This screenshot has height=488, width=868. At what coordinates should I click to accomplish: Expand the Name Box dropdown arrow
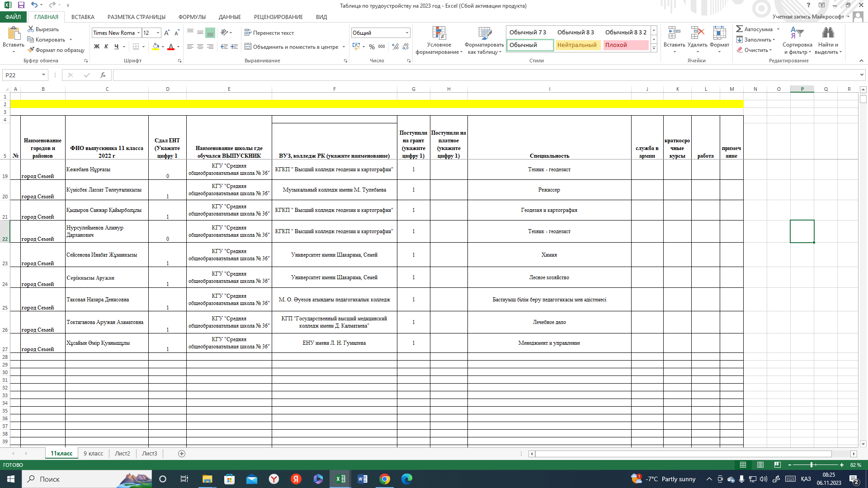coord(43,75)
